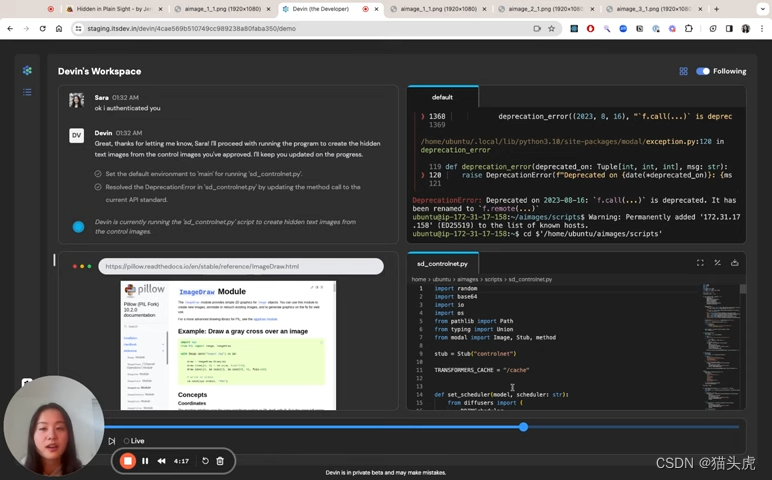
Task: Click check icon beside 'Set the default environment'
Action: click(x=98, y=174)
